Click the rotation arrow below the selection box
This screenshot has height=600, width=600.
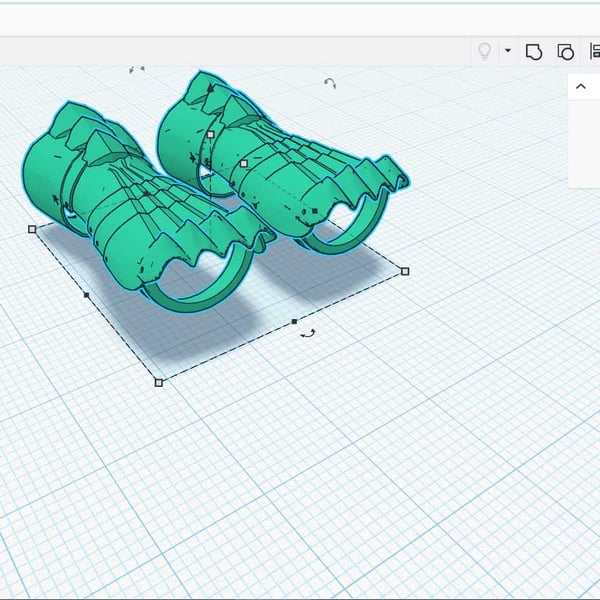pos(308,334)
